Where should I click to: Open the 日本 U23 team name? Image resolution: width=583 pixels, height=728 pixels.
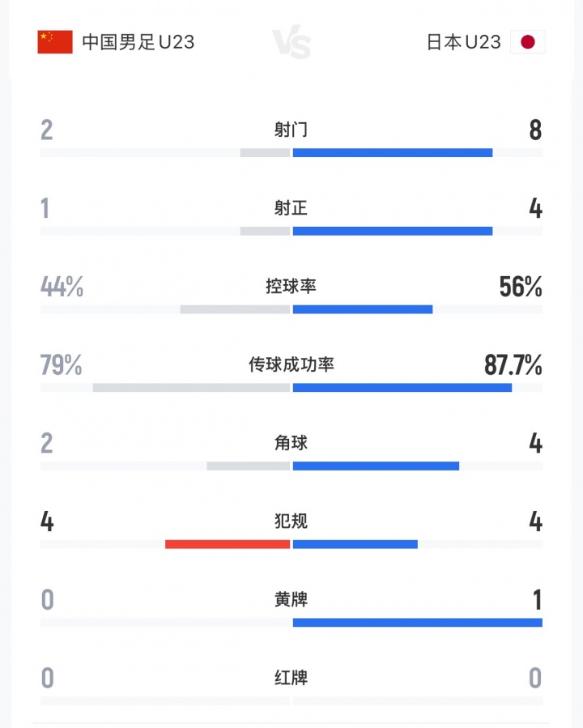pyautogui.click(x=464, y=42)
